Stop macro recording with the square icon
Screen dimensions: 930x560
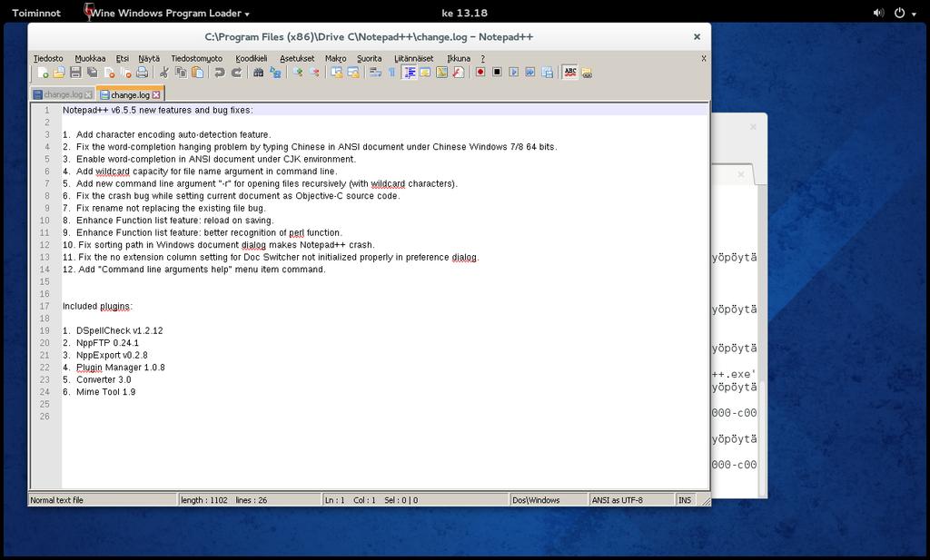click(497, 73)
